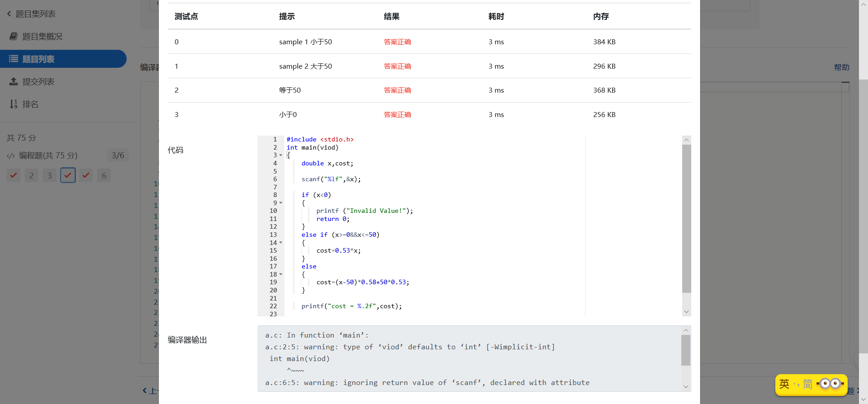
Task: Open the 排名 menu item
Action: [30, 104]
